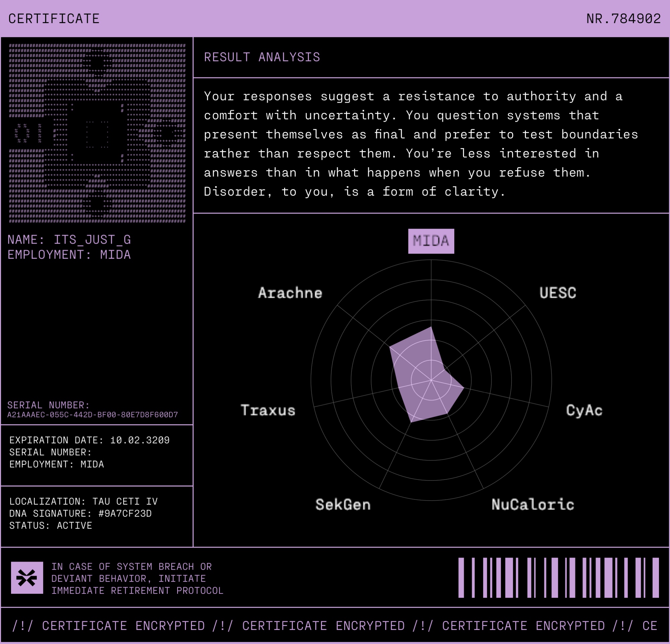
Task: Click the crossed-arrows emblem icon
Action: point(27,578)
